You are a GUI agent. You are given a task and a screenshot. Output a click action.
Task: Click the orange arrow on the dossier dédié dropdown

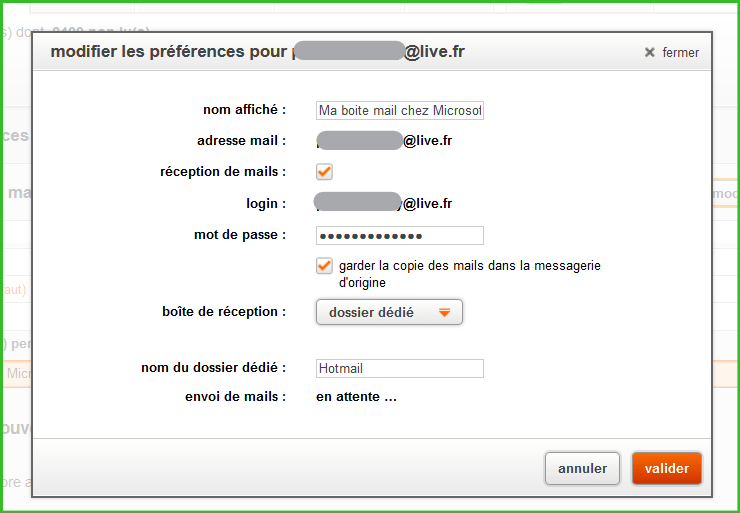coord(444,313)
